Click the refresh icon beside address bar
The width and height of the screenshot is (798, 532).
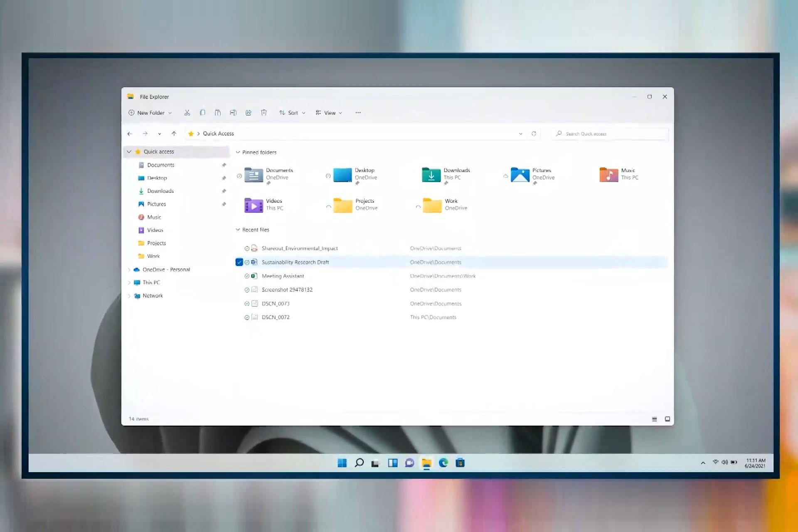(534, 133)
